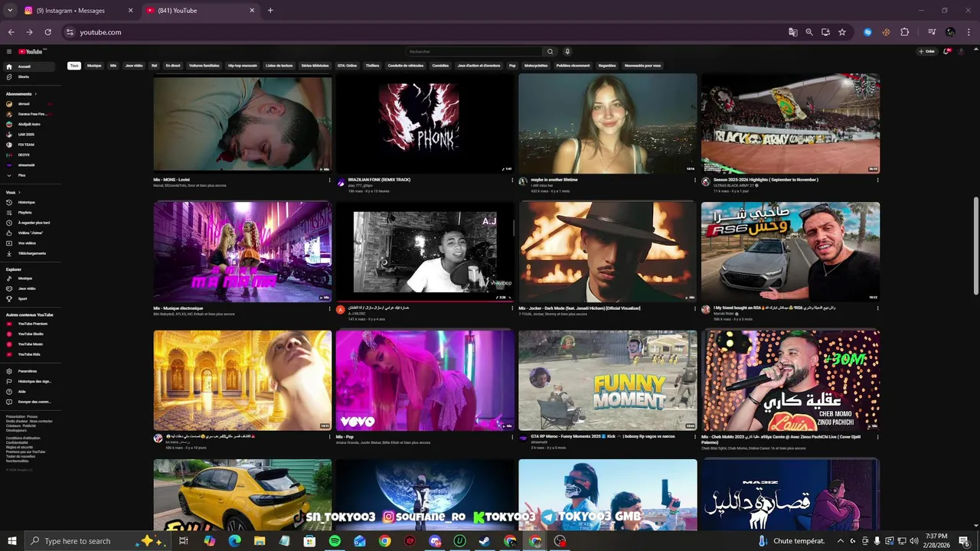Image resolution: width=980 pixels, height=551 pixels.
Task: Open Vidéos "J'aime" list
Action: pyautogui.click(x=29, y=233)
